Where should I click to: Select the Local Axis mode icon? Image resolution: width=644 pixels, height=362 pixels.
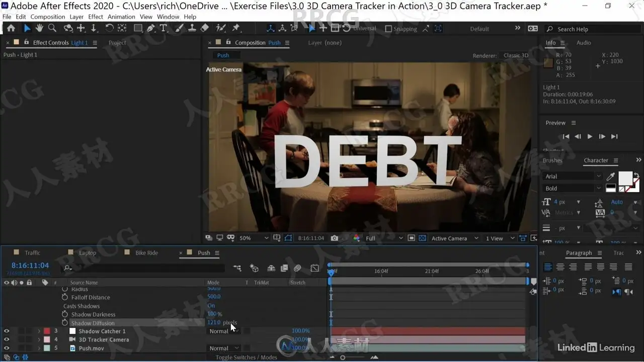click(271, 29)
